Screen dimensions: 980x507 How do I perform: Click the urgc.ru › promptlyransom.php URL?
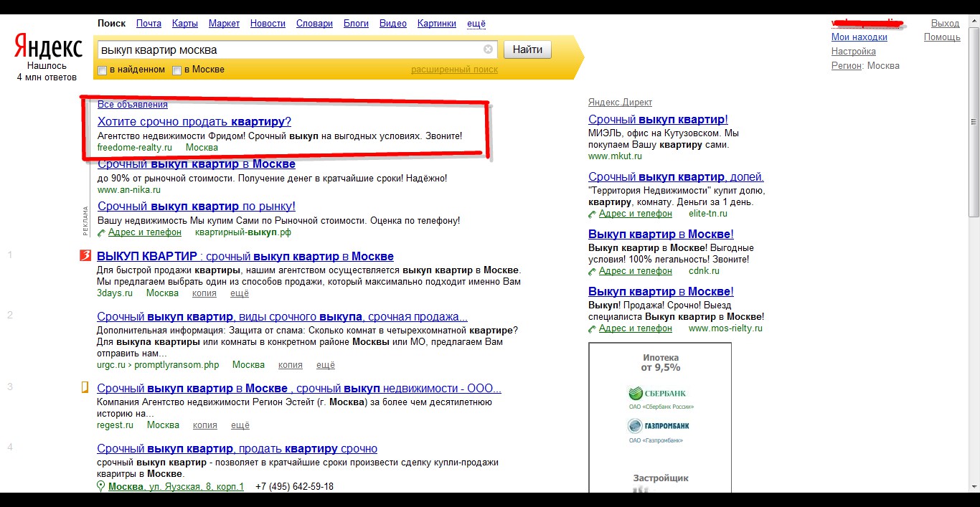pyautogui.click(x=158, y=365)
